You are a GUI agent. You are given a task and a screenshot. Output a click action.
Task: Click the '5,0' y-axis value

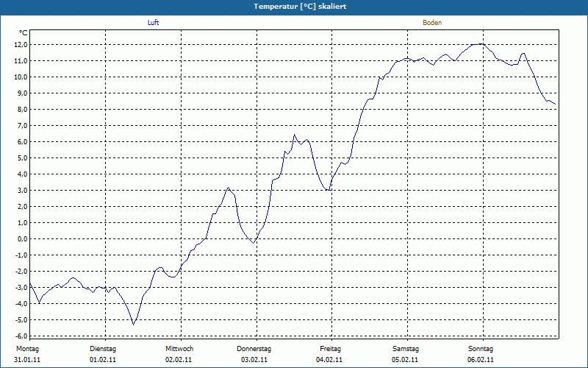click(23, 158)
